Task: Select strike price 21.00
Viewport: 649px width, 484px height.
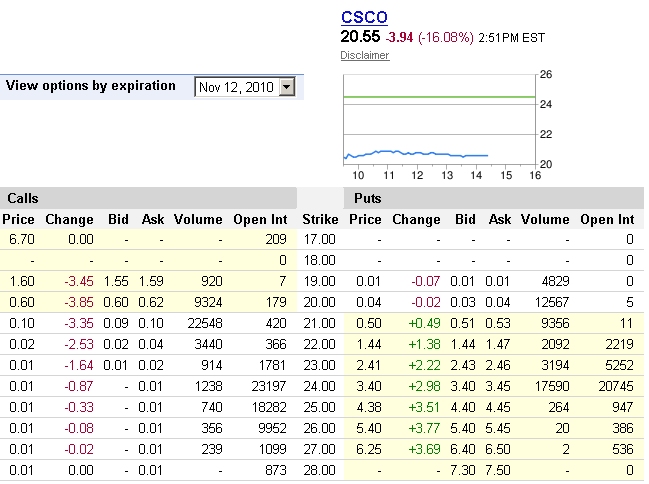Action: point(320,323)
